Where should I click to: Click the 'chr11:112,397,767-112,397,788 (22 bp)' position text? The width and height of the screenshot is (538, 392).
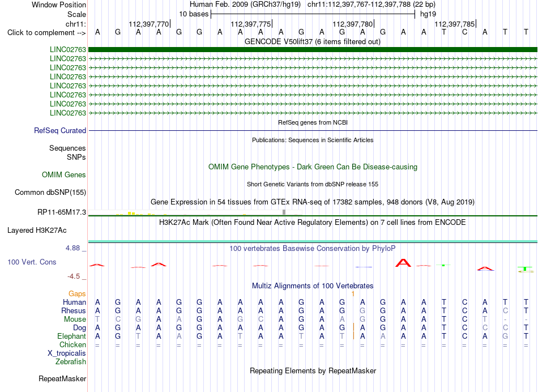pos(372,5)
